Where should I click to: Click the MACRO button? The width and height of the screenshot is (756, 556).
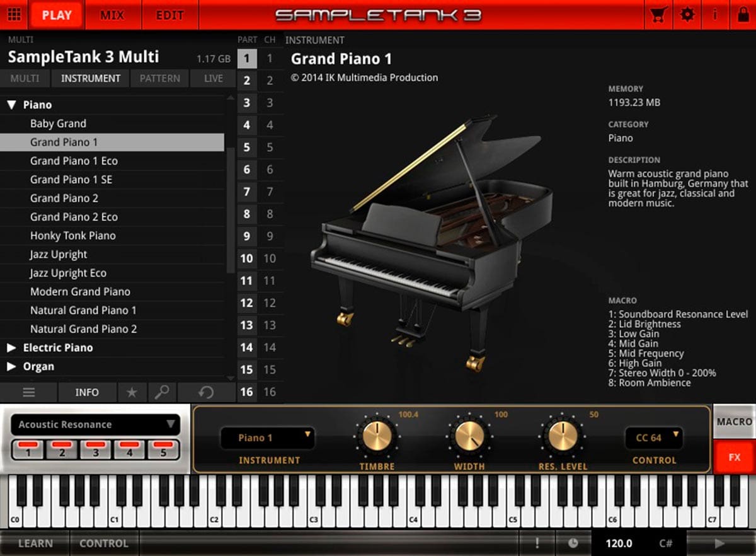tap(735, 422)
